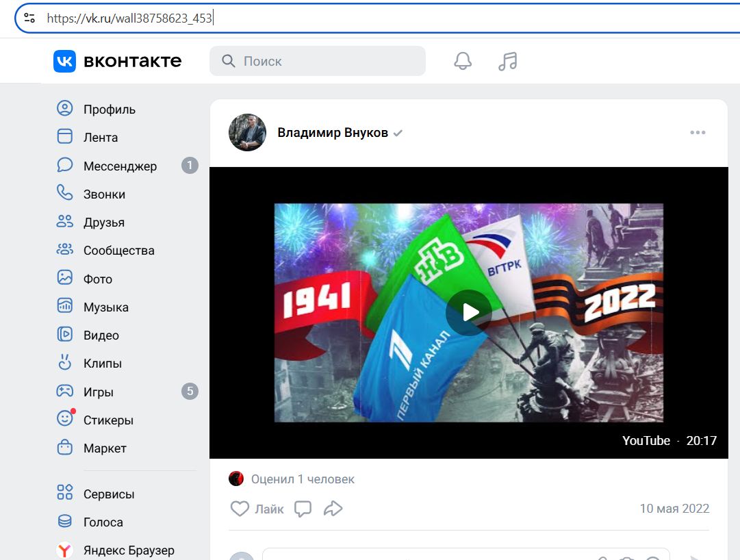The height and width of the screenshot is (560, 740).
Task: Click the verified checkmark next to name
Action: (x=398, y=133)
